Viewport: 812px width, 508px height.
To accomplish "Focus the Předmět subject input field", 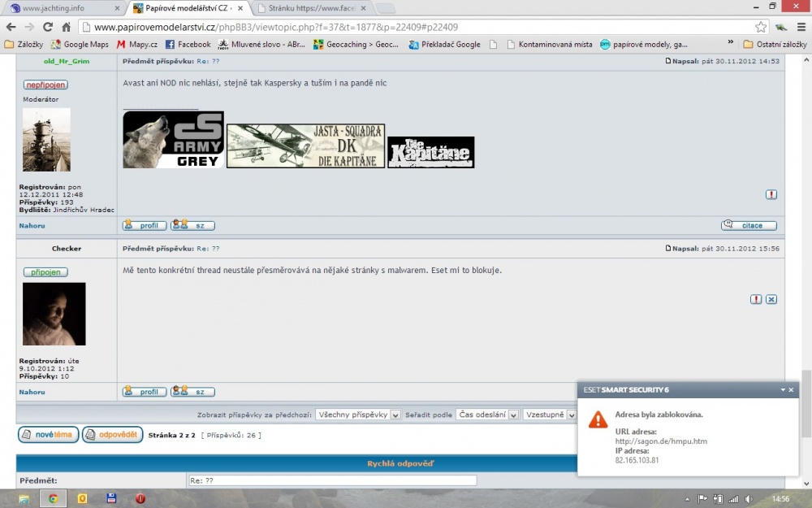I will pos(333,480).
